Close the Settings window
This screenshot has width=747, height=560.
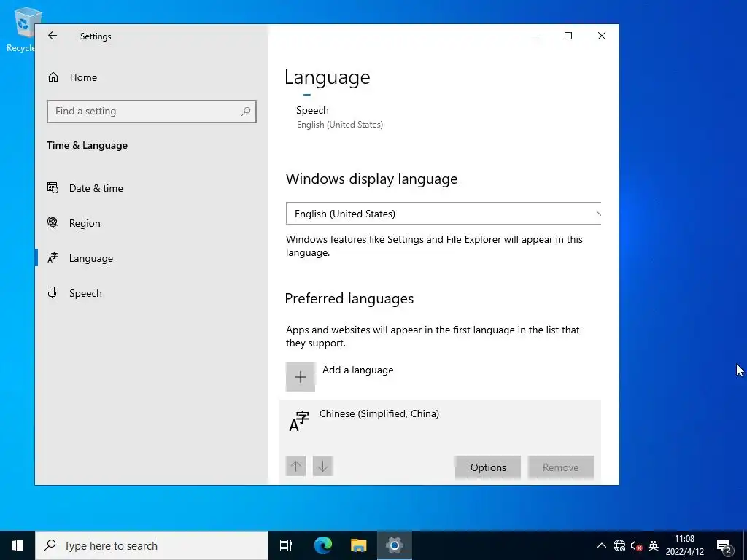coord(602,36)
